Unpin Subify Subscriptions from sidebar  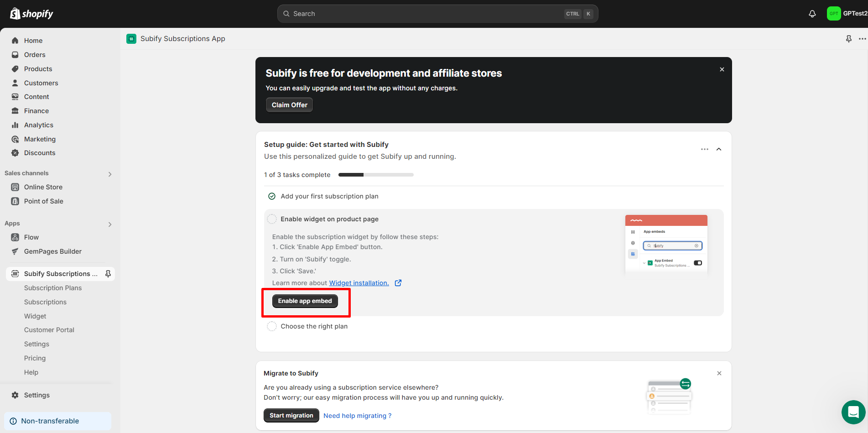(108, 273)
